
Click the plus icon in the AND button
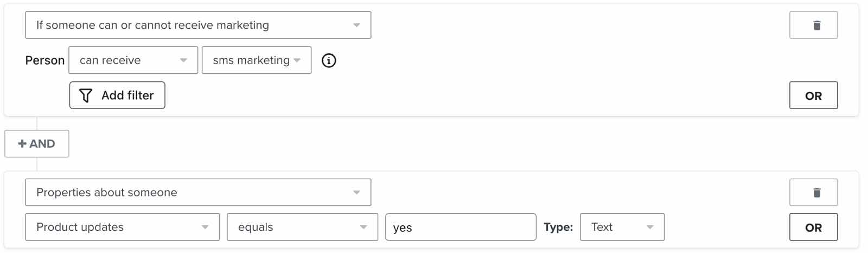click(x=22, y=144)
